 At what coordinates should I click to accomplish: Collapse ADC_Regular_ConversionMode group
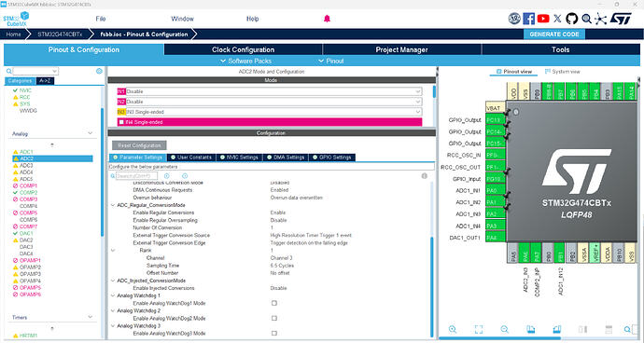click(113, 205)
